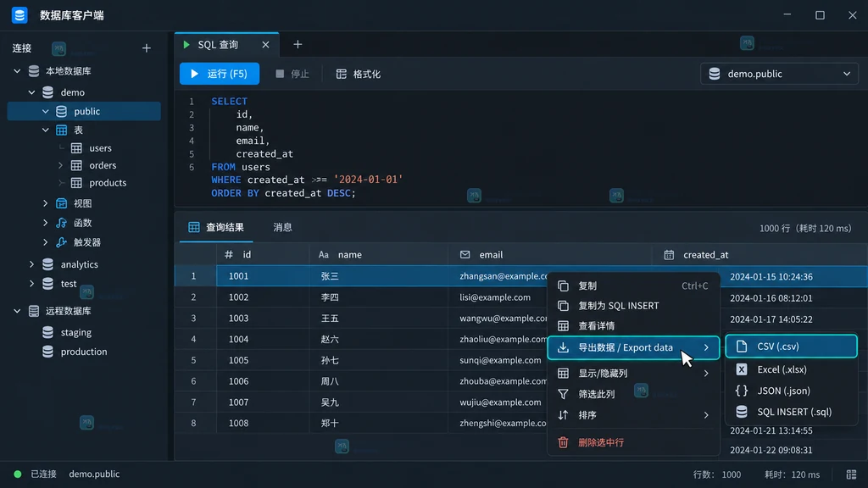This screenshot has height=488, width=868.
Task: Select the row with id 1002
Action: point(521,297)
